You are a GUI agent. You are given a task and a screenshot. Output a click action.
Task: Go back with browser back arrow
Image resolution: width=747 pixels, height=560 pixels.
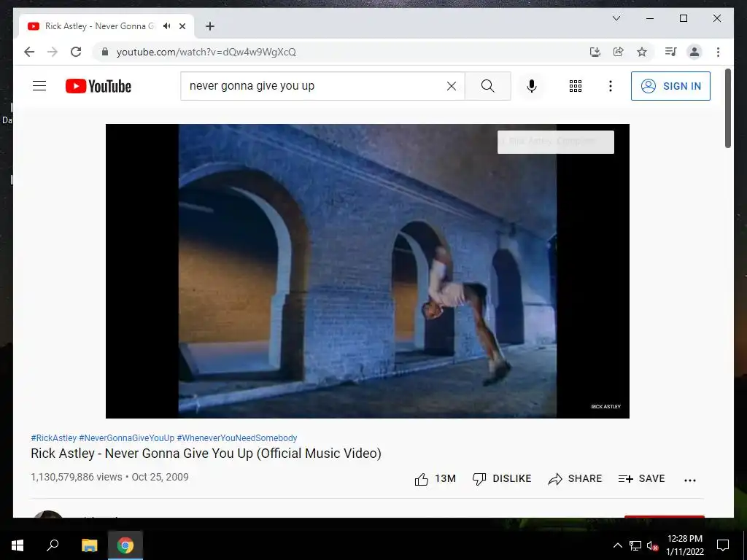tap(29, 52)
